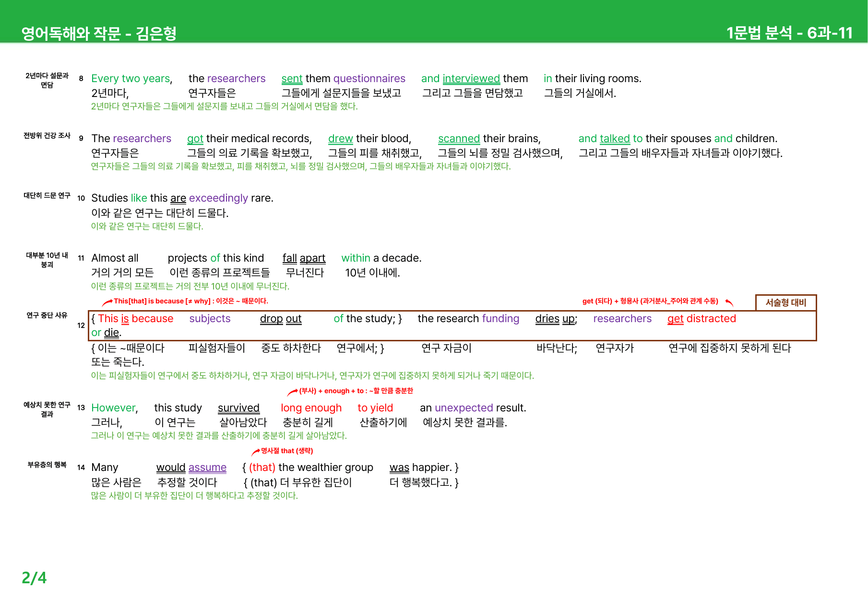Click the underlined verb 'are' in sentence 10
The width and height of the screenshot is (868, 614).
tap(178, 198)
